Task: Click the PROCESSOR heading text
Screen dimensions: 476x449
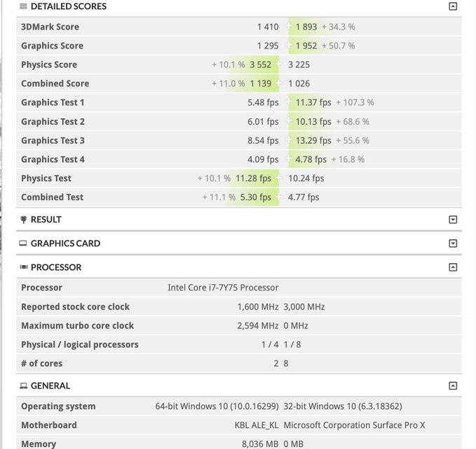Action: point(56,267)
